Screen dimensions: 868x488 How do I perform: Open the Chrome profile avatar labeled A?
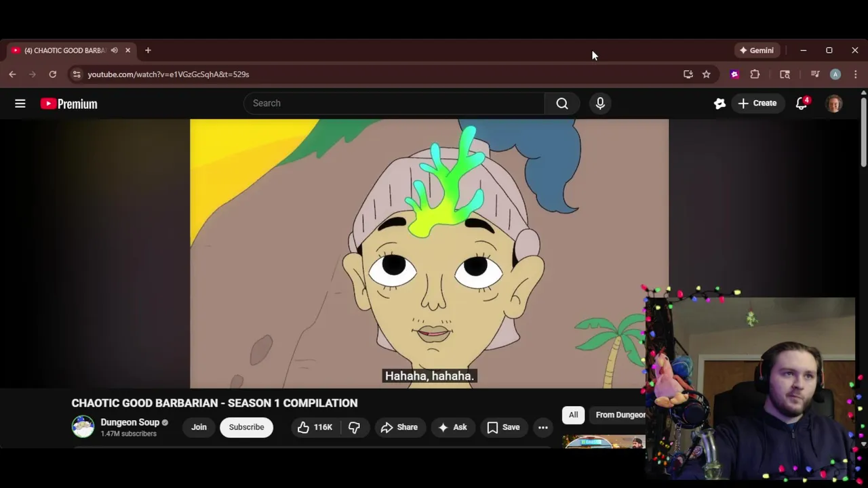click(x=835, y=75)
